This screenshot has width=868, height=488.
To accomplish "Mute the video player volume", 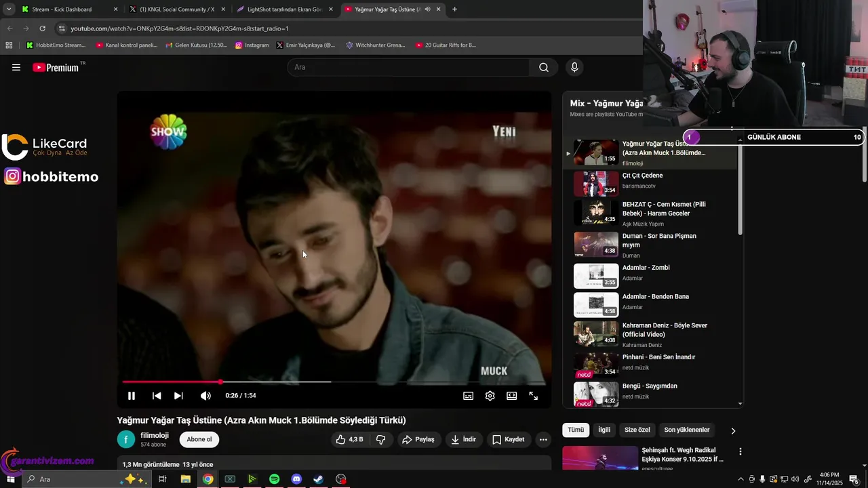I will tap(205, 396).
